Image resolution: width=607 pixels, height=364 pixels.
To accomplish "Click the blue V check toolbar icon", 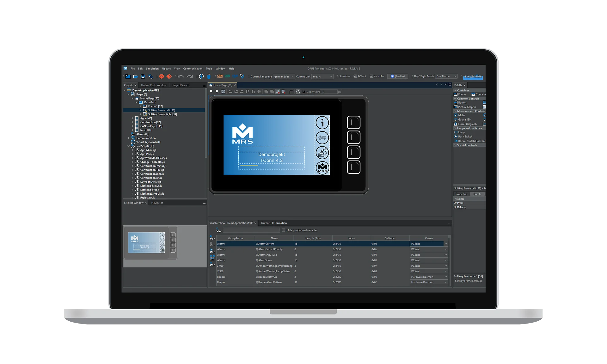I will pos(242,76).
